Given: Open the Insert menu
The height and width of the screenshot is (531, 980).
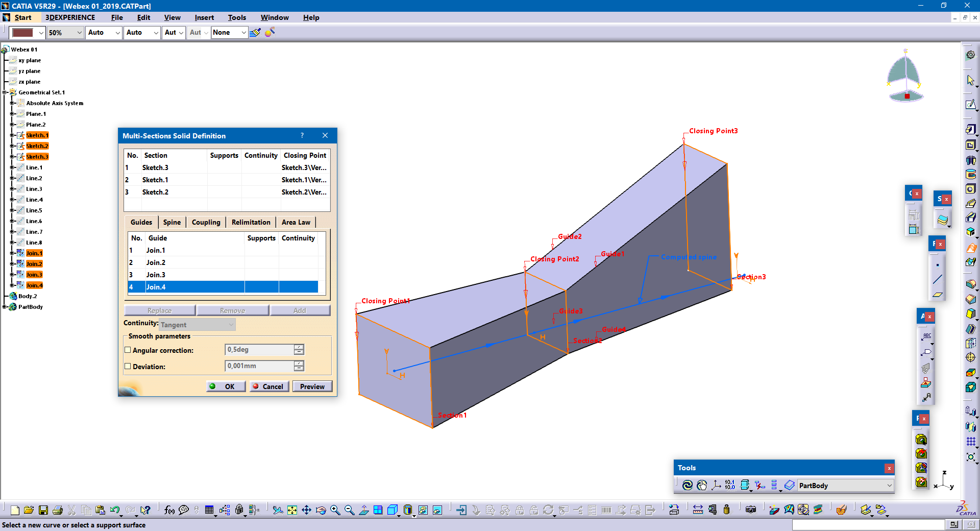Looking at the screenshot, I should [204, 17].
